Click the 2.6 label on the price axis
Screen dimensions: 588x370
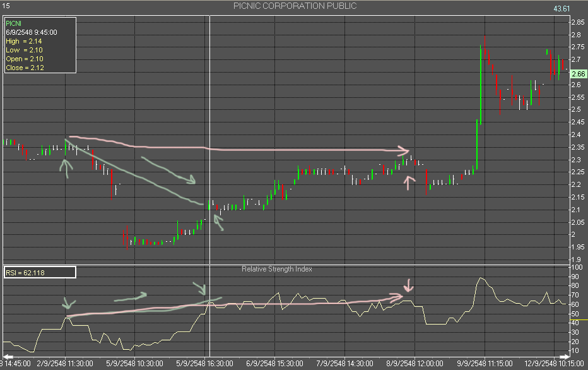576,85
